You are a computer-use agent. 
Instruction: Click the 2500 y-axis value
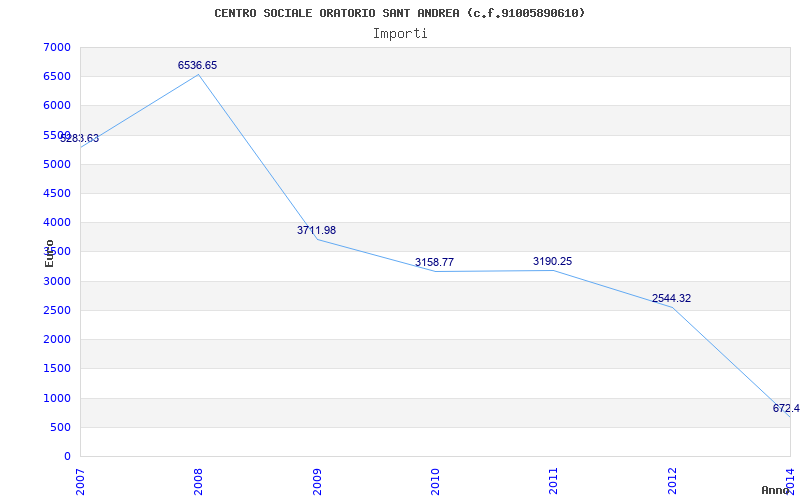57,310
